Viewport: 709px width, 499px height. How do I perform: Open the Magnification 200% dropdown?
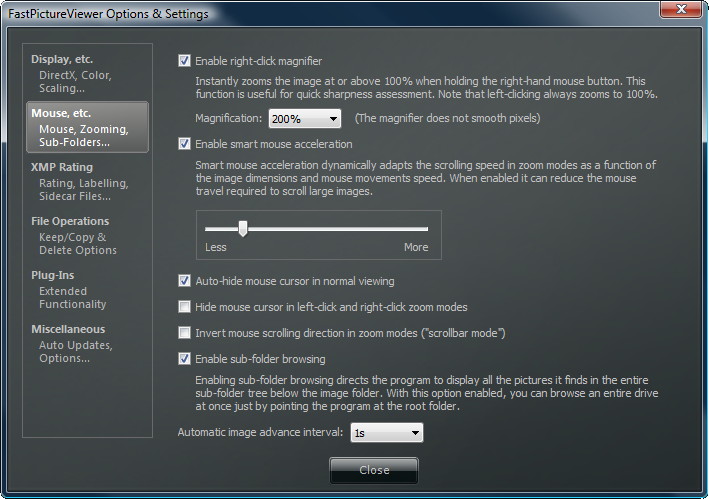305,119
